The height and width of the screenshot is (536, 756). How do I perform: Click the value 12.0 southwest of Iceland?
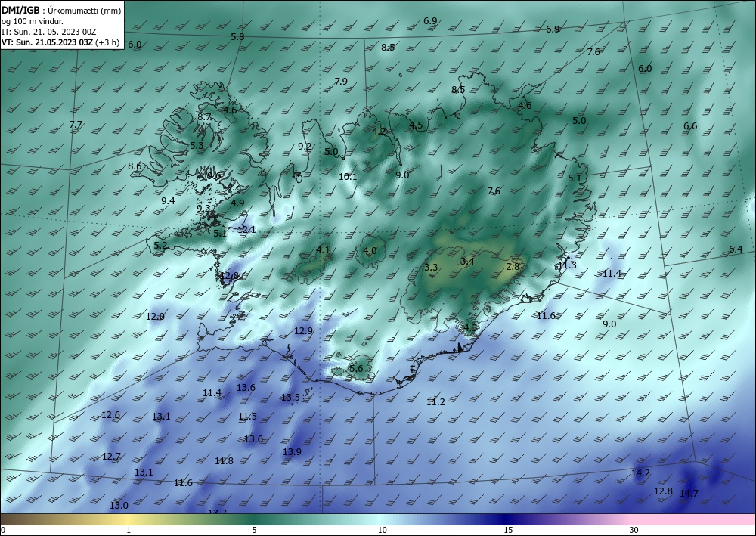[155, 316]
